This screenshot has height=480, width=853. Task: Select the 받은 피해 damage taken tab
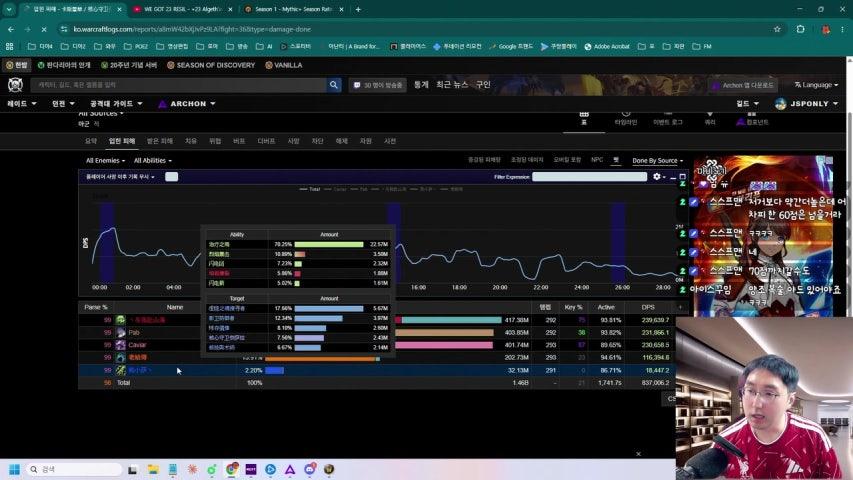click(x=160, y=141)
